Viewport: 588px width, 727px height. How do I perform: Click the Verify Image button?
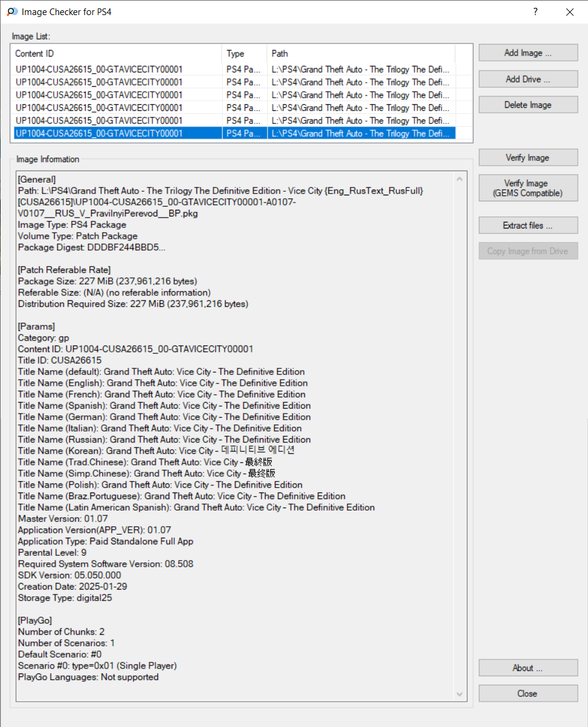[x=528, y=158]
